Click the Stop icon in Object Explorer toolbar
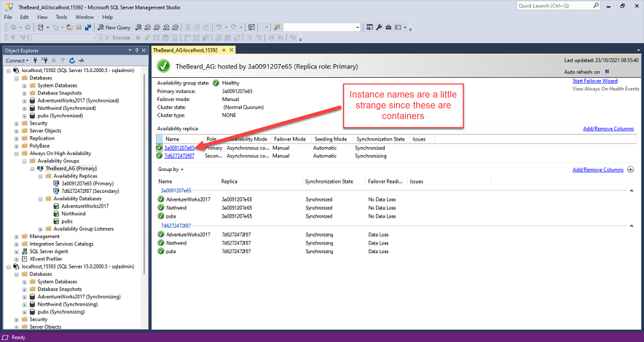The width and height of the screenshot is (644, 342). (x=53, y=60)
